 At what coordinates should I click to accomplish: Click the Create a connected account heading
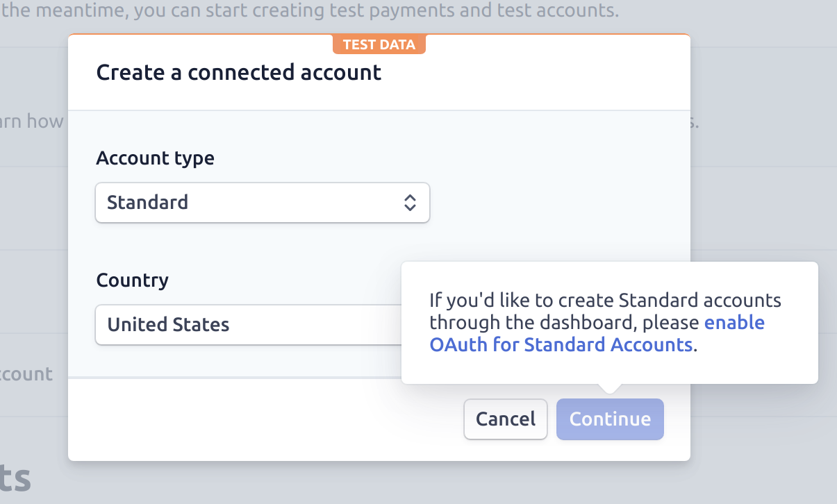click(239, 72)
